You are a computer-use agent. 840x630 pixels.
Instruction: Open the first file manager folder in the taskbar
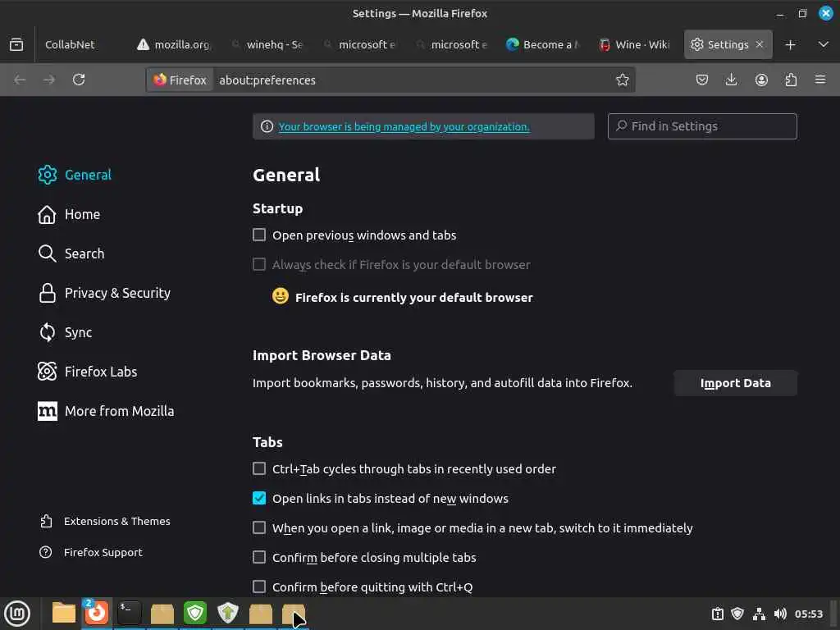pyautogui.click(x=64, y=613)
